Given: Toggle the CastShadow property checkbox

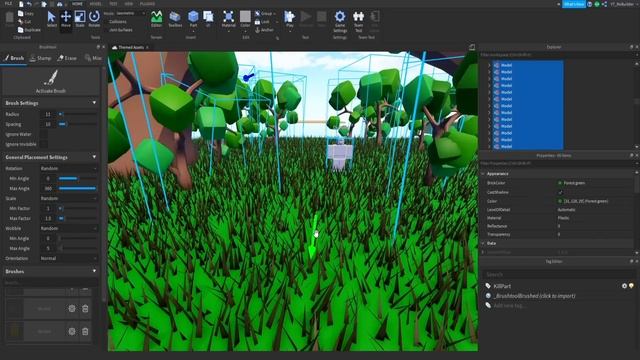Looking at the screenshot, I should 560,192.
